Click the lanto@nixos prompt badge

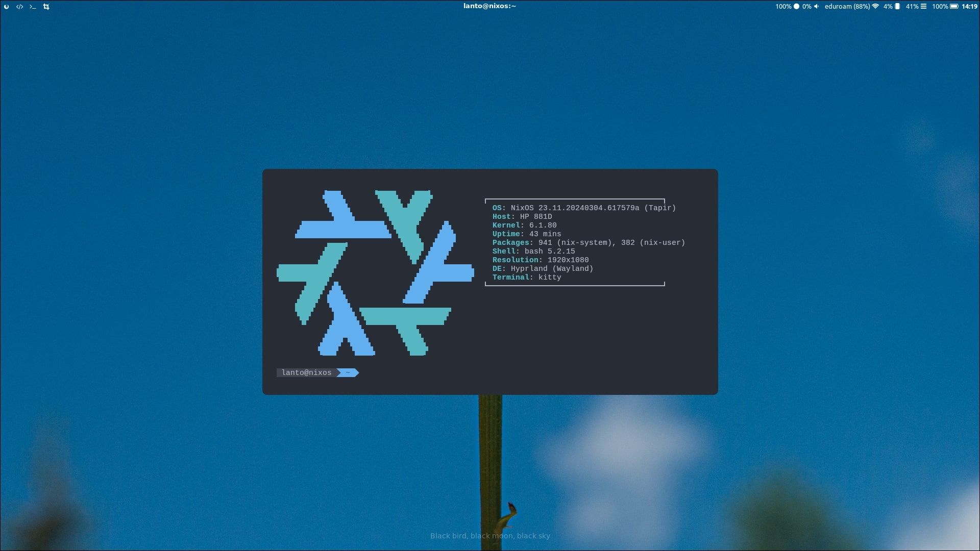307,372
